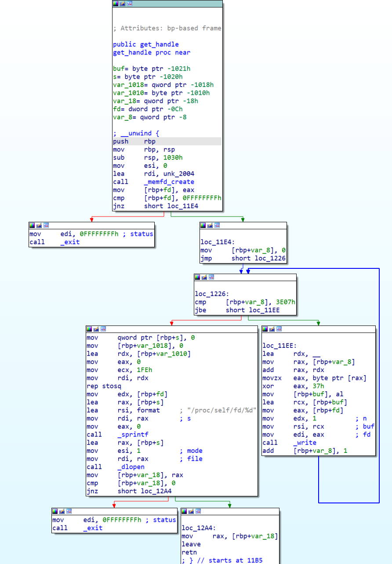Open the color picker on the entry block
The image size is (392, 564).
point(115,4)
